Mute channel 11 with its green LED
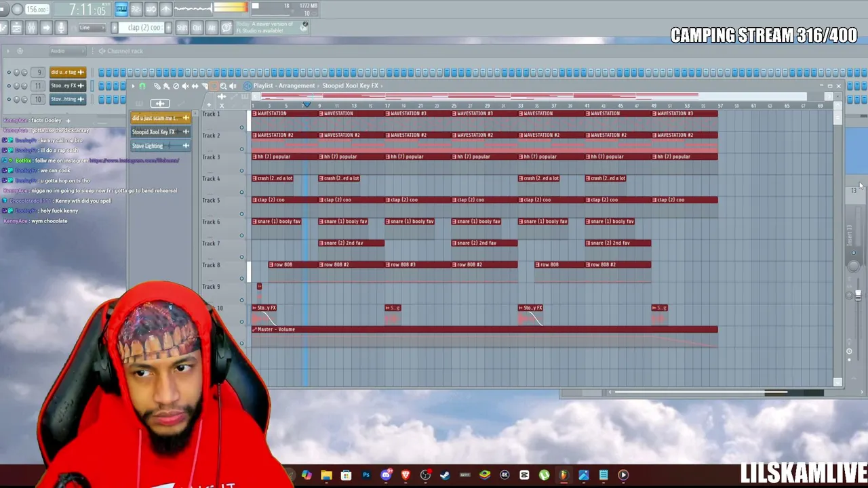Screen dimensions: 868x488 (9, 85)
